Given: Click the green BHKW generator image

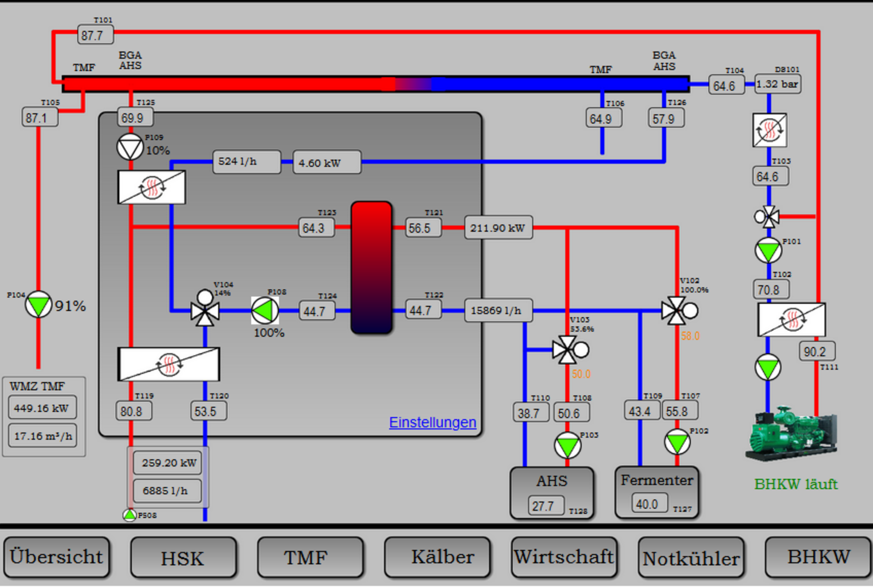Looking at the screenshot, I should tap(791, 433).
